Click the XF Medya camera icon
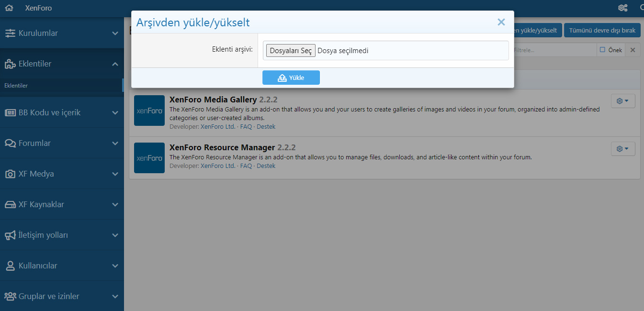The width and height of the screenshot is (644, 311). pyautogui.click(x=10, y=174)
